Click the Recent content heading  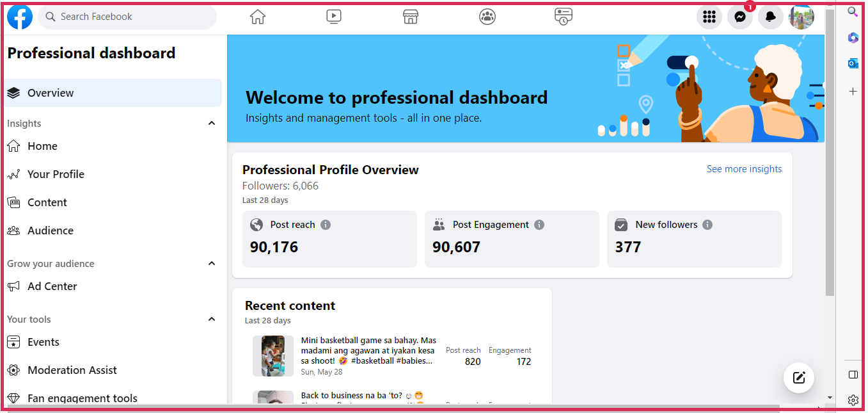pyautogui.click(x=290, y=305)
